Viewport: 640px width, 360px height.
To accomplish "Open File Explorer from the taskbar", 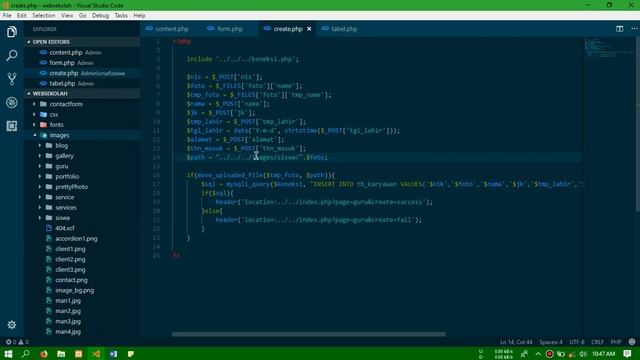I will pyautogui.click(x=61, y=354).
